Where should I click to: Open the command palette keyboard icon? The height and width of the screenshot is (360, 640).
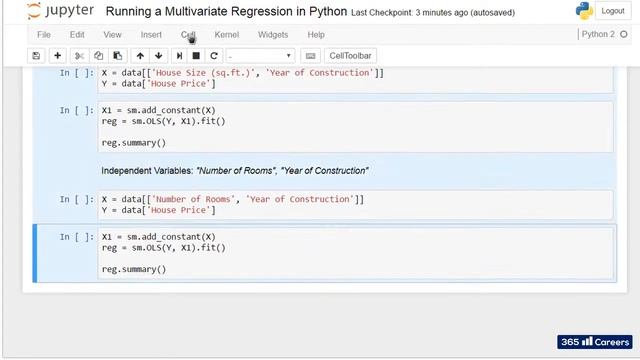[310, 56]
